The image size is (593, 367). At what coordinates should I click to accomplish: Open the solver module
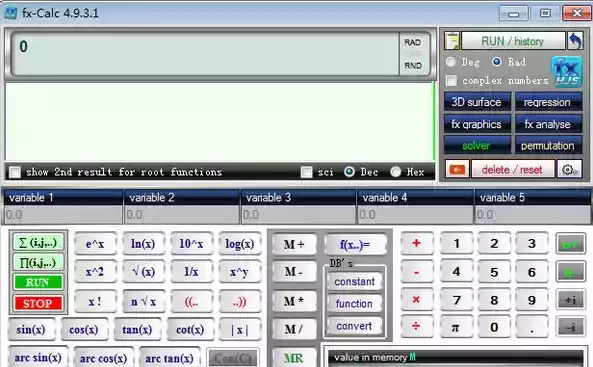(x=477, y=146)
